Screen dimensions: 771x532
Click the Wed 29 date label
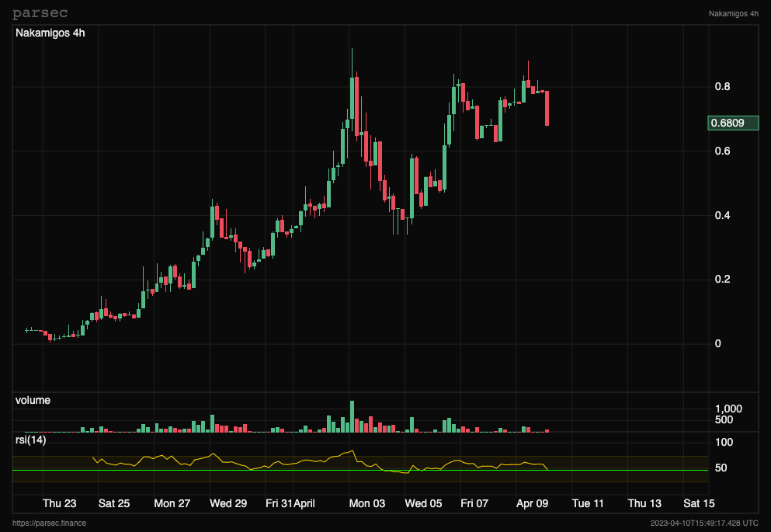tap(228, 503)
